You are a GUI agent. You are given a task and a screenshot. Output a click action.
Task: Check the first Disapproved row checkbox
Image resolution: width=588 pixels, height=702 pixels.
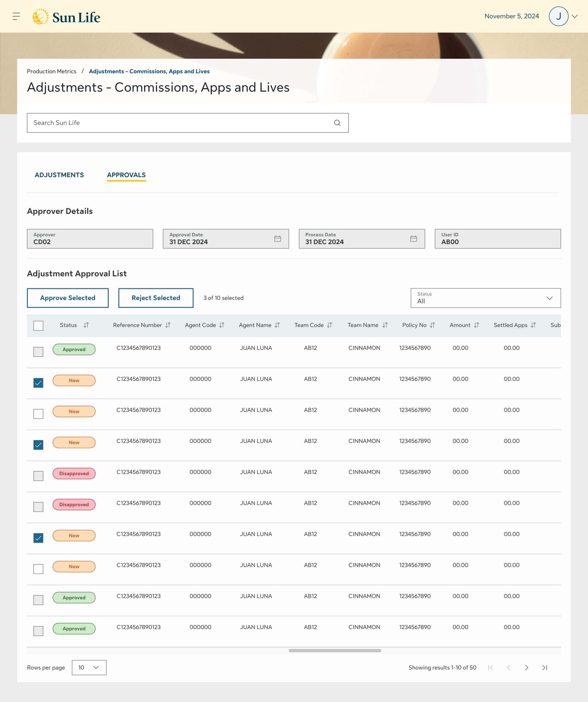coord(39,476)
